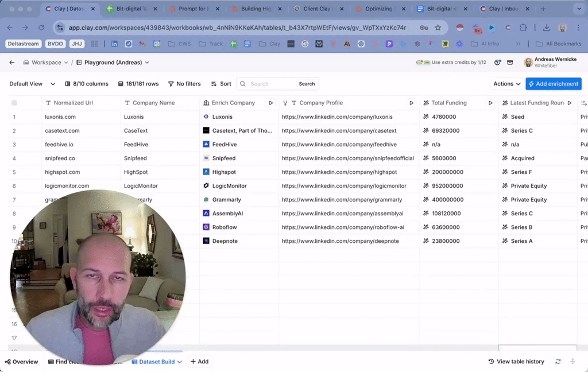The image size is (588, 372).
Task: Bookmark this page with the star icon
Action: point(438,28)
